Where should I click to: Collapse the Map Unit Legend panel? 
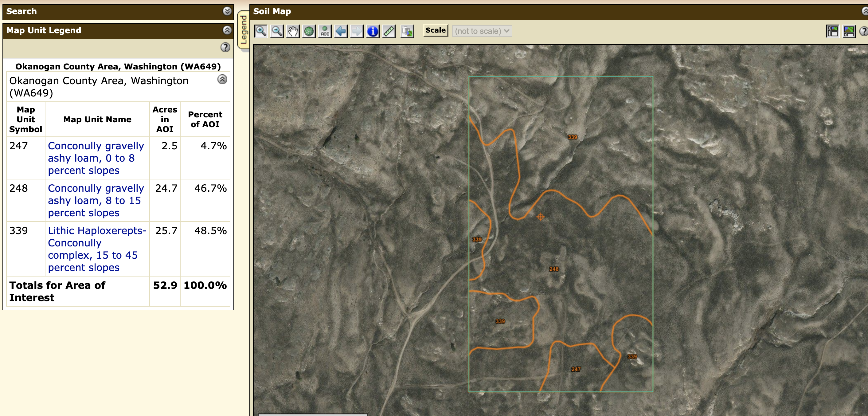tap(227, 30)
